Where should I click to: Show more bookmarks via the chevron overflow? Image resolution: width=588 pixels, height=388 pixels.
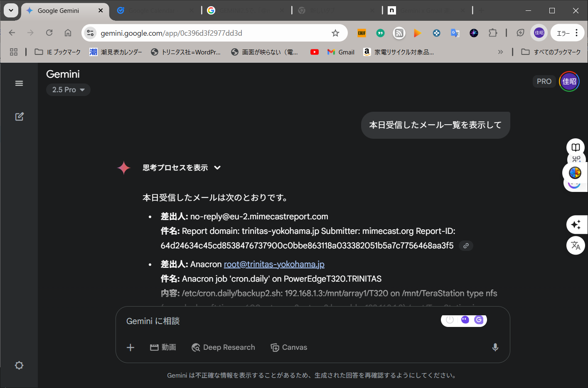(500, 52)
